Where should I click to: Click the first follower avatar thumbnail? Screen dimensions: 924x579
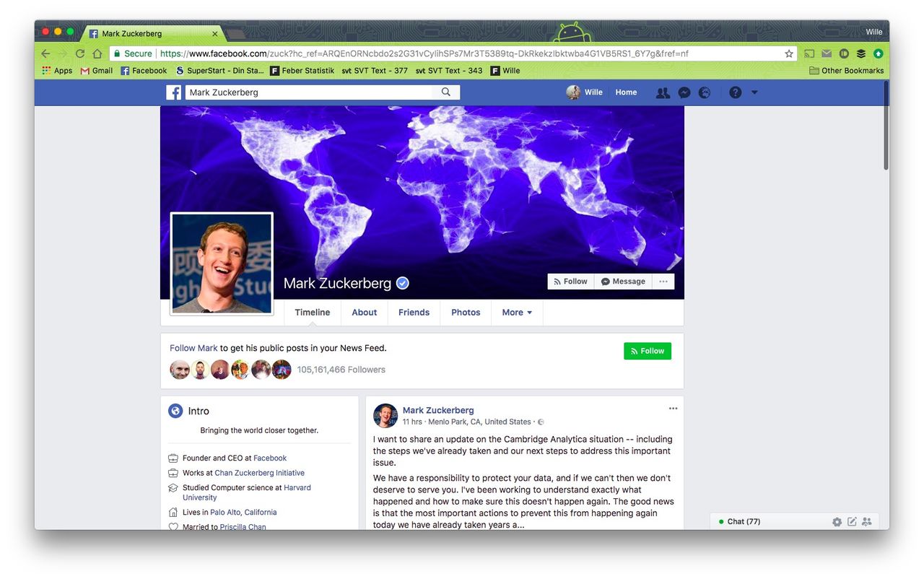tap(180, 370)
